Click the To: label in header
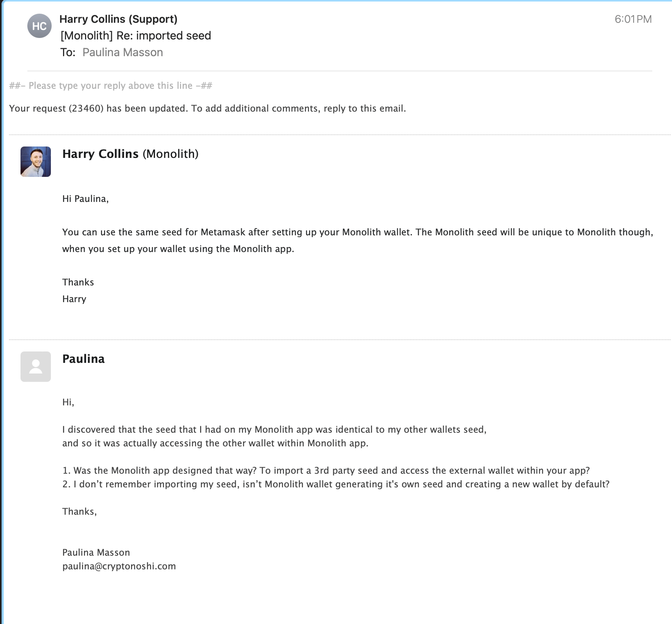Viewport: 672px width, 624px height. pyautogui.click(x=68, y=52)
